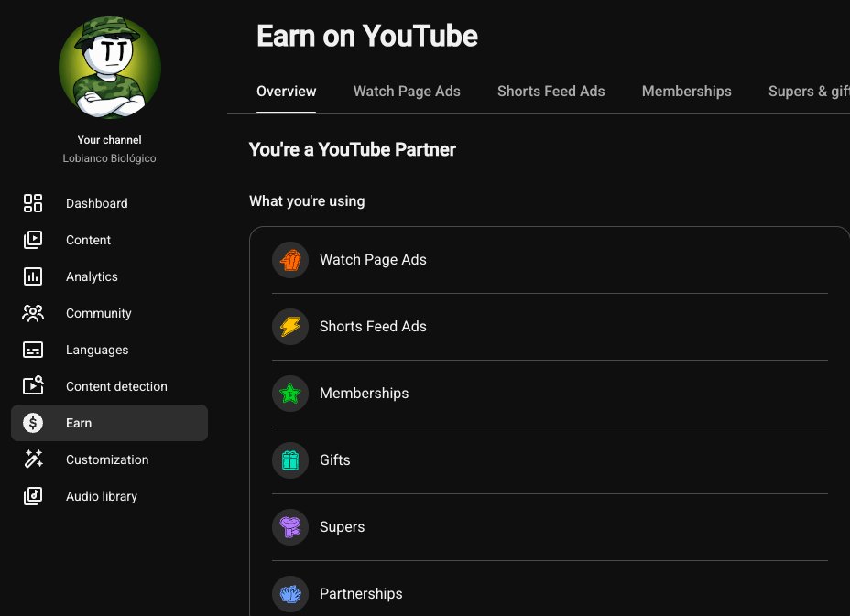The width and height of the screenshot is (850, 616).
Task: Open Content detection in the sidebar
Action: pyautogui.click(x=110, y=386)
